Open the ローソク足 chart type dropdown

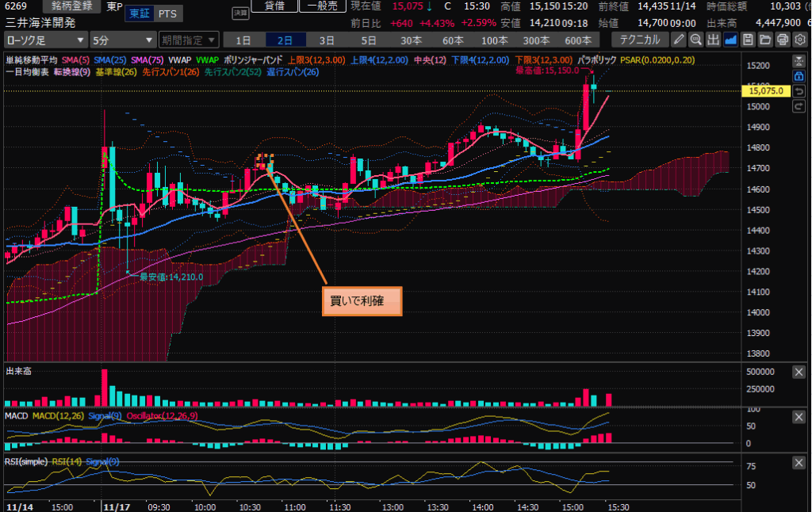[46, 40]
